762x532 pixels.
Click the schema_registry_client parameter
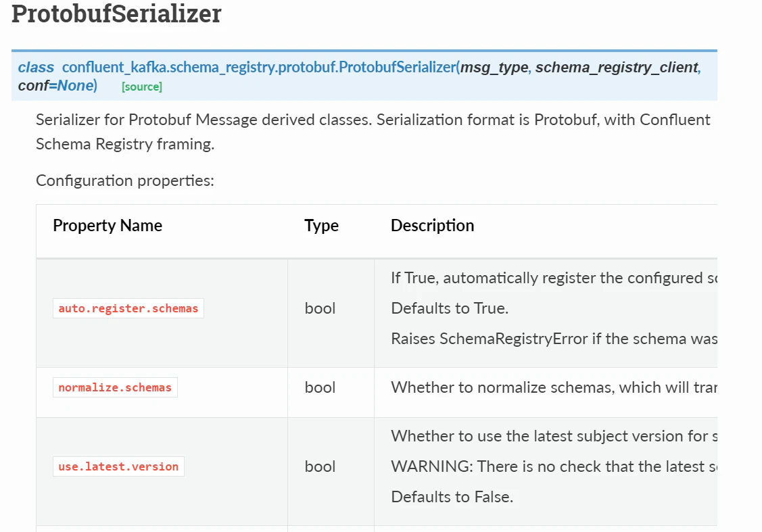pos(616,67)
